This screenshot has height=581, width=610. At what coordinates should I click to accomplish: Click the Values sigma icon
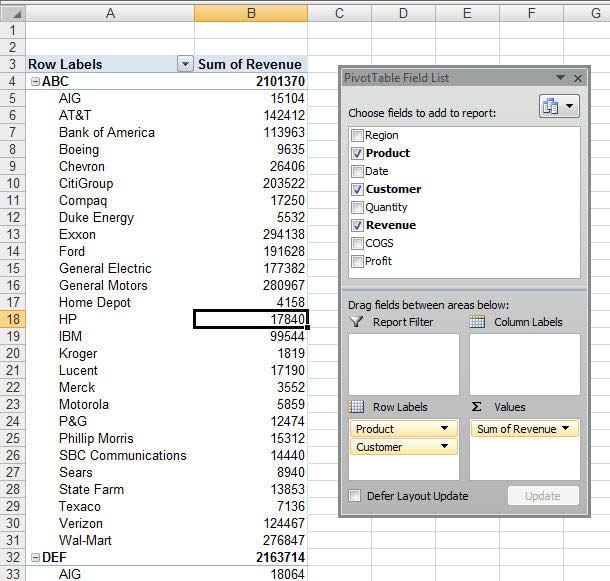click(x=477, y=407)
